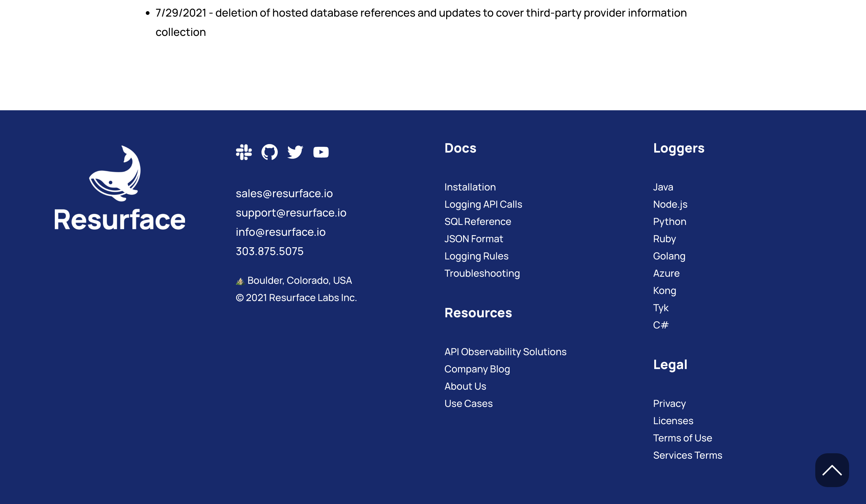The height and width of the screenshot is (504, 866).
Task: Open Logging API Calls docs
Action: pos(483,204)
